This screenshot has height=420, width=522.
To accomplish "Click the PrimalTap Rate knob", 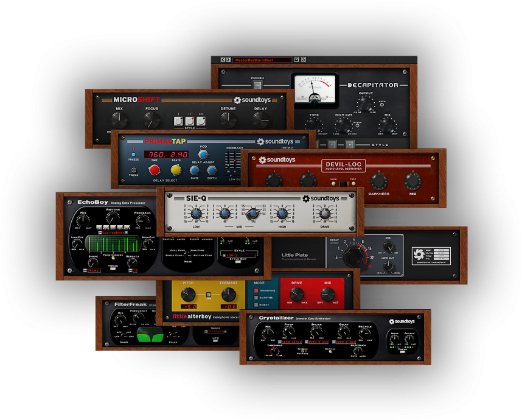I will [195, 170].
